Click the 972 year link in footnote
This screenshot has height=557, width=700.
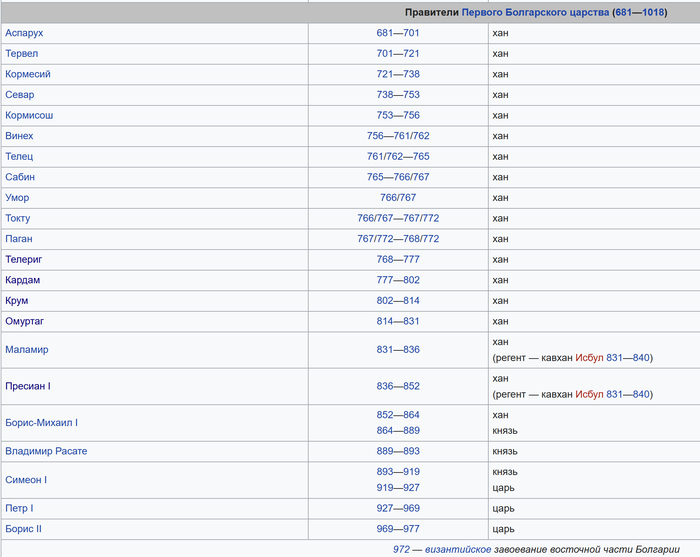coord(401,549)
